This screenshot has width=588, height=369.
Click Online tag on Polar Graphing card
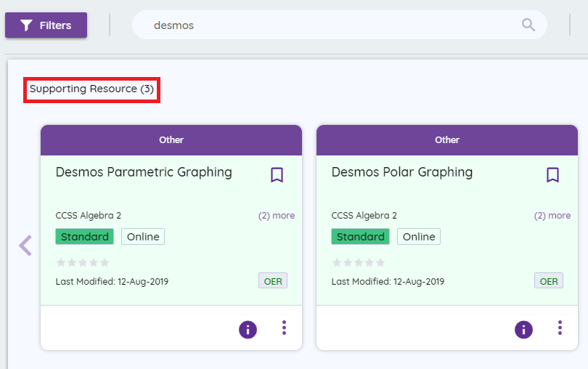(419, 237)
